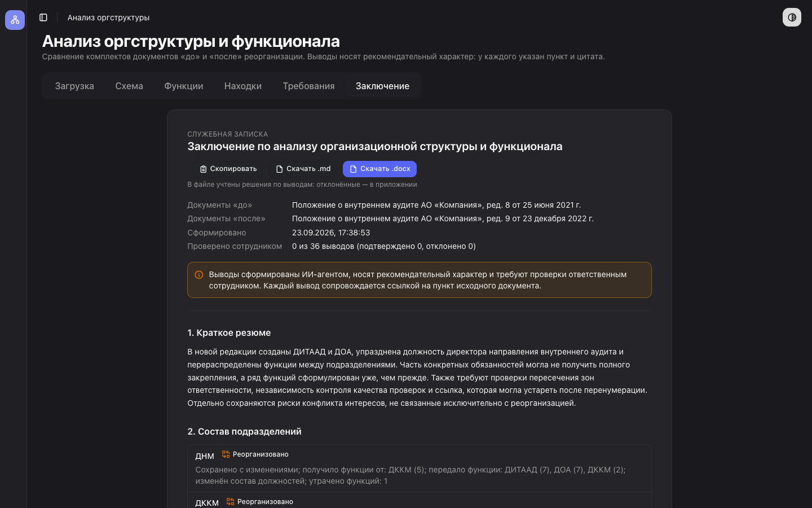Screen dimensions: 812x508
Task: Click the clipboard icon in Скопировать
Action: 203,169
